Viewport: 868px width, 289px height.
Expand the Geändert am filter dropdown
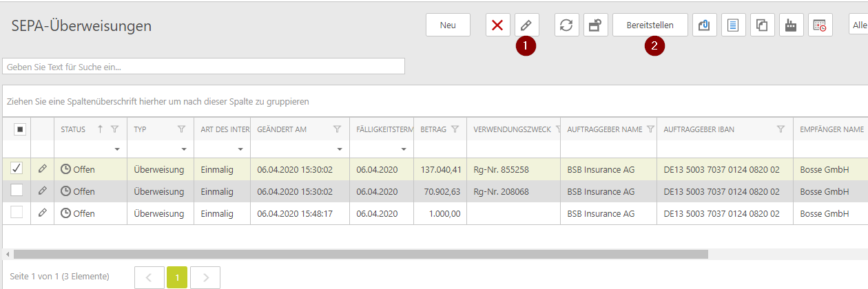340,149
